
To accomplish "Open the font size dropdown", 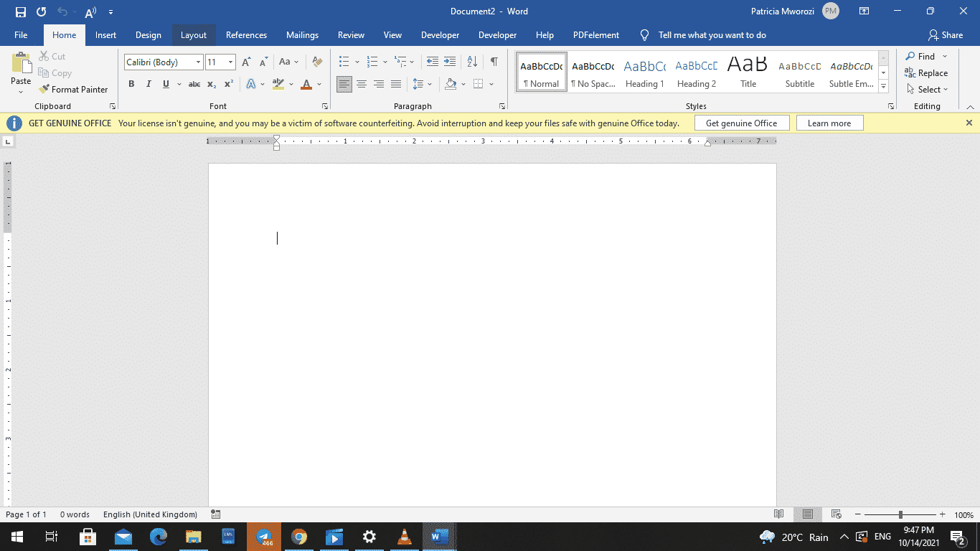I will (232, 62).
